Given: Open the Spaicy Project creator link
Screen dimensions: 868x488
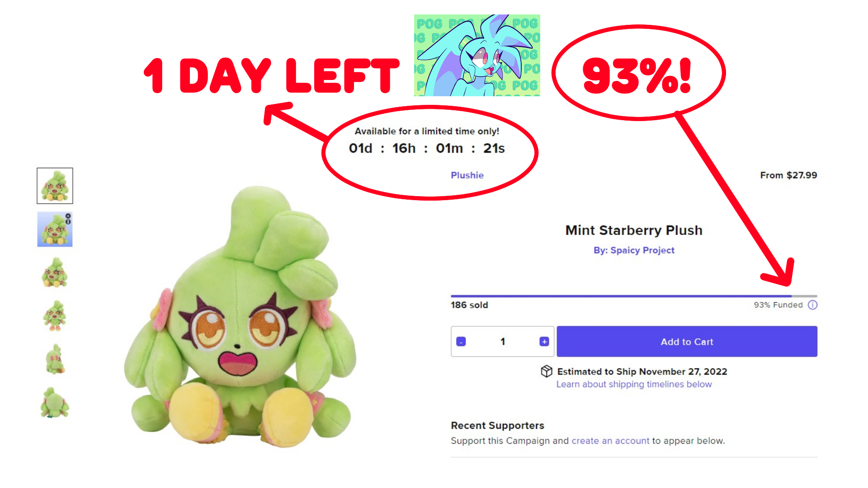Looking at the screenshot, I should coord(634,250).
